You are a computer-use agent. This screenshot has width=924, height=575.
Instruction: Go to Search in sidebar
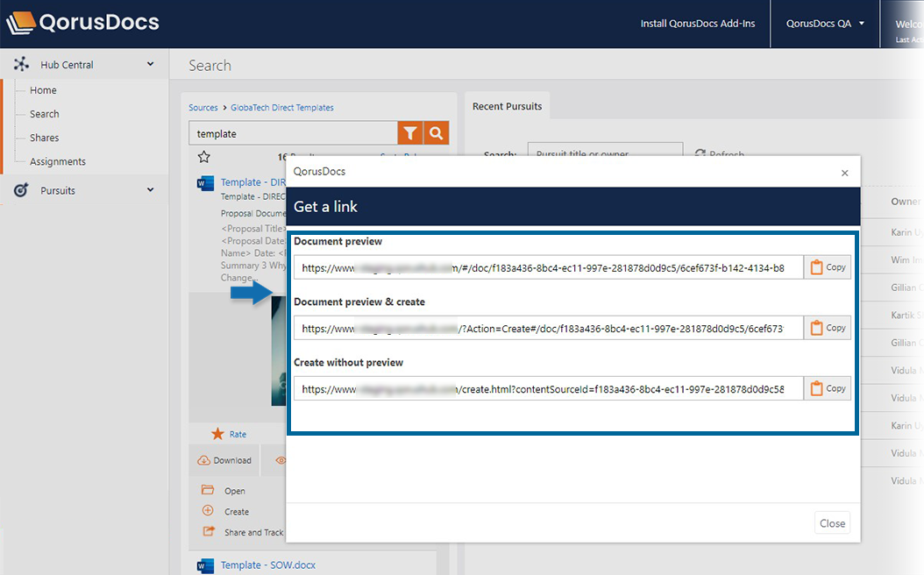pyautogui.click(x=44, y=114)
